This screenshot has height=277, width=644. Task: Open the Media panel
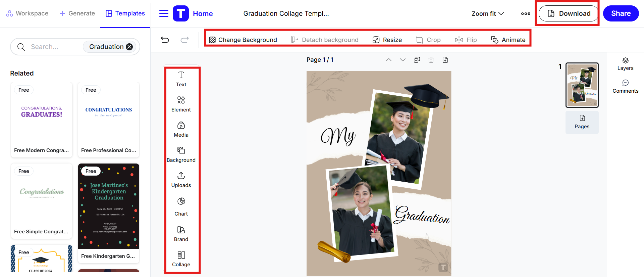[181, 130]
